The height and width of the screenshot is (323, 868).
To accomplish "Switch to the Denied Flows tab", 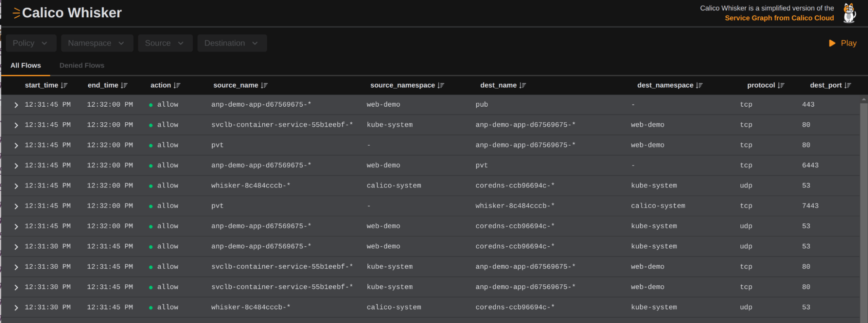I will pyautogui.click(x=82, y=65).
